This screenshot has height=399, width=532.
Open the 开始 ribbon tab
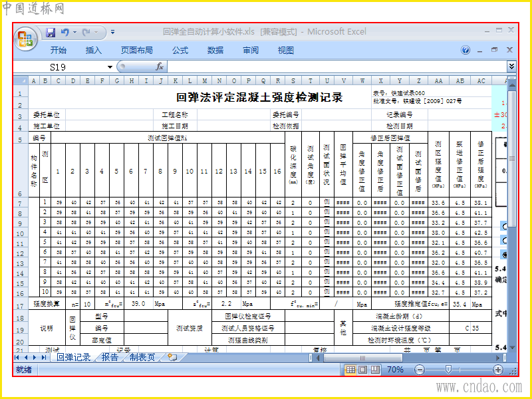pyautogui.click(x=59, y=51)
